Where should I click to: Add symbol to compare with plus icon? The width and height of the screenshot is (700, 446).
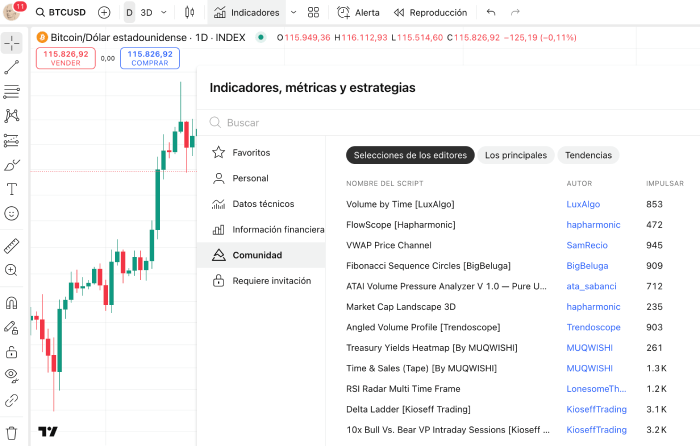click(104, 13)
